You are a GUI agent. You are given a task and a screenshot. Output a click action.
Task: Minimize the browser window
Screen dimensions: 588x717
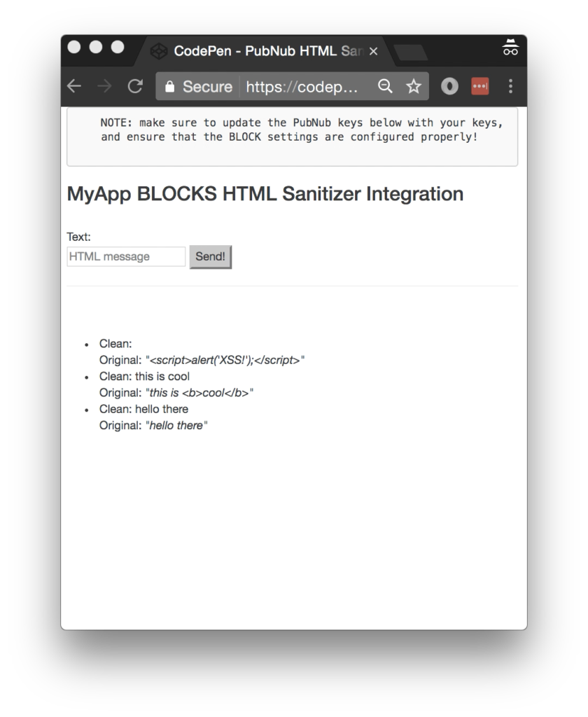coord(96,47)
